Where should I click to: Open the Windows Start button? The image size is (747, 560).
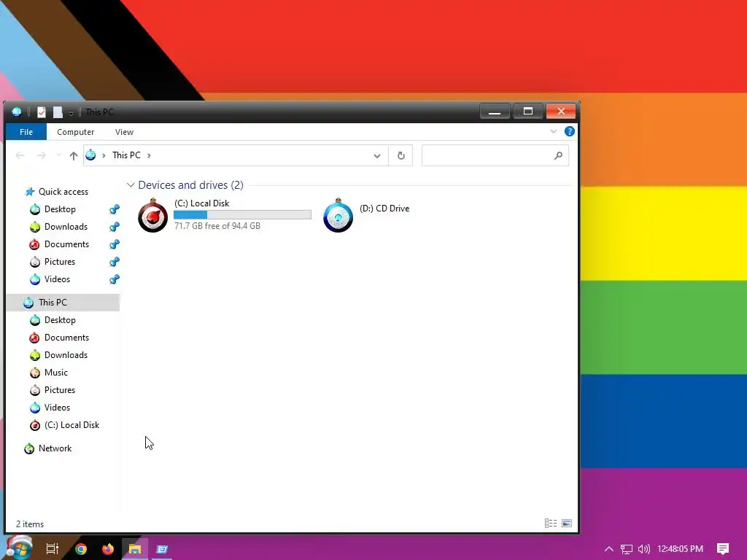point(19,548)
